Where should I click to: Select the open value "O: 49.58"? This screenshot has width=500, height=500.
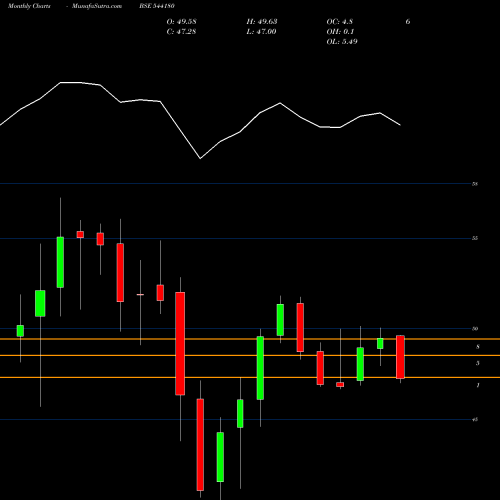(x=181, y=22)
